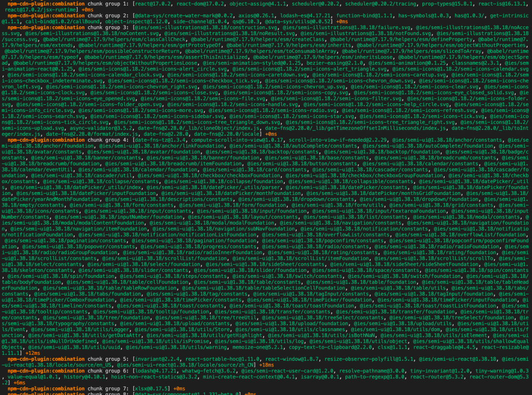The height and width of the screenshot is (395, 532).
Task: Click compute-scroll-into-view@0.0.17 entry
Action: click(x=237, y=140)
